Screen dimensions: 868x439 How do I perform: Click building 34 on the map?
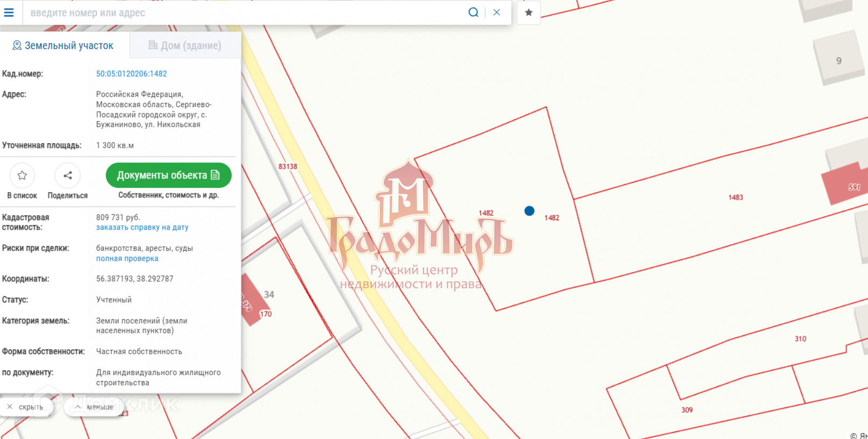[x=268, y=295]
